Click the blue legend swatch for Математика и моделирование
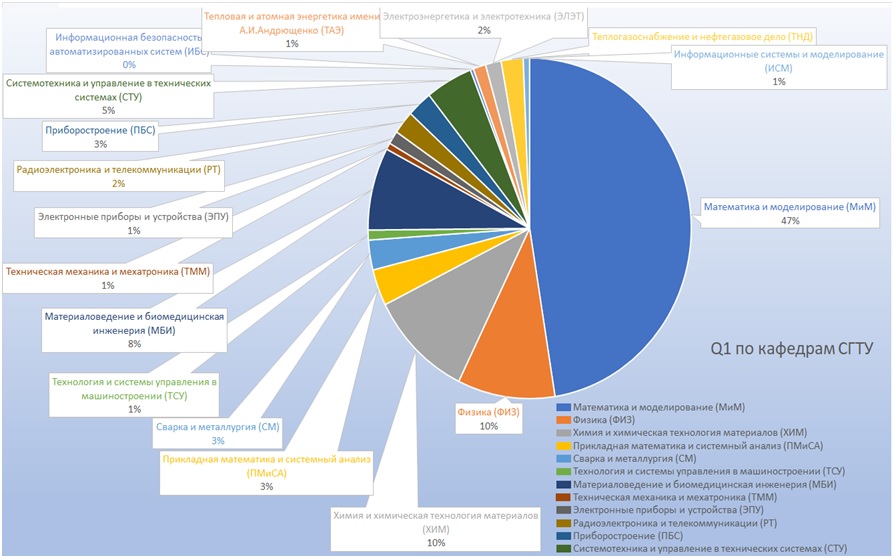This screenshot has height=558, width=894. [x=563, y=407]
